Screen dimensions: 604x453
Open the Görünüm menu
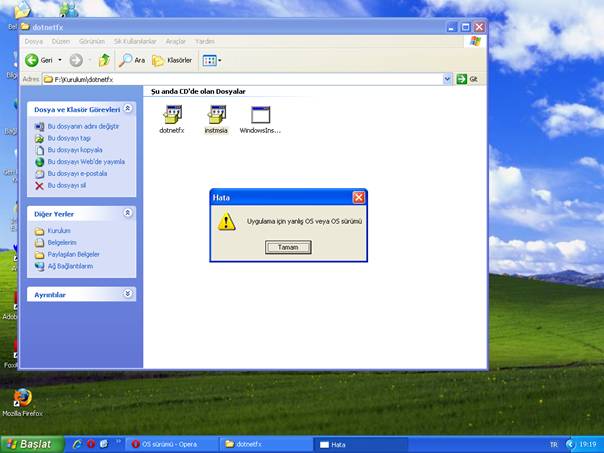[x=92, y=41]
